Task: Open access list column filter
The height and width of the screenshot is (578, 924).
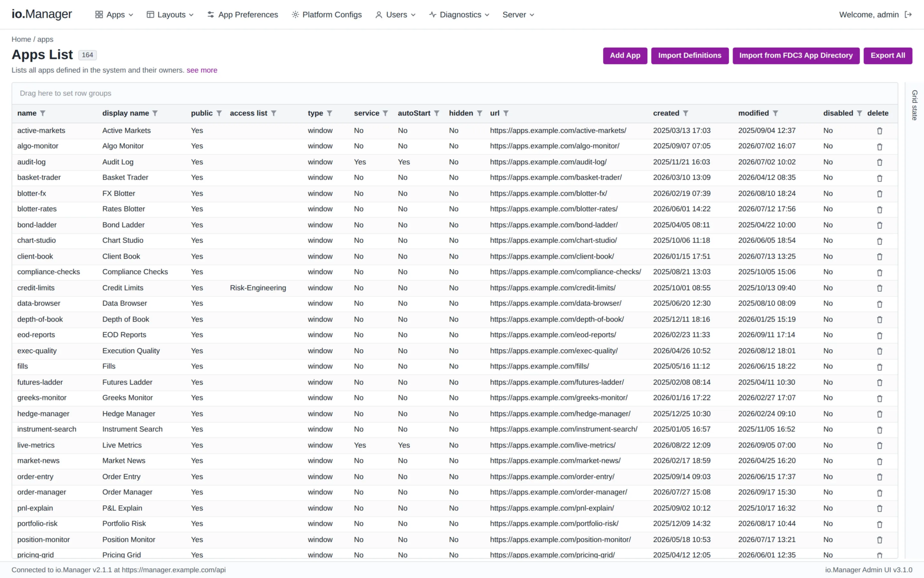Action: pyautogui.click(x=273, y=113)
